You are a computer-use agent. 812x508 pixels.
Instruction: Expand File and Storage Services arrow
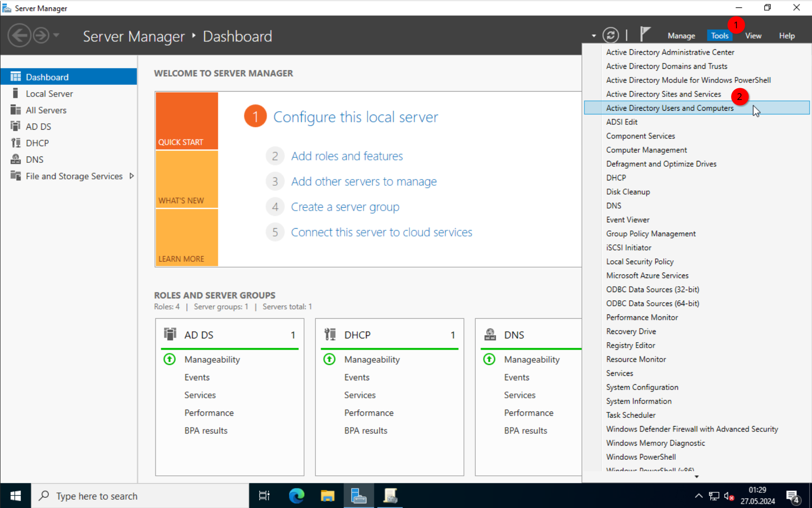click(132, 176)
